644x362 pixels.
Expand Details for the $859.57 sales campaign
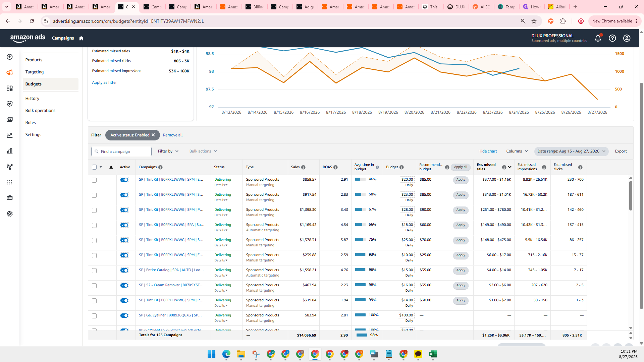221,185
